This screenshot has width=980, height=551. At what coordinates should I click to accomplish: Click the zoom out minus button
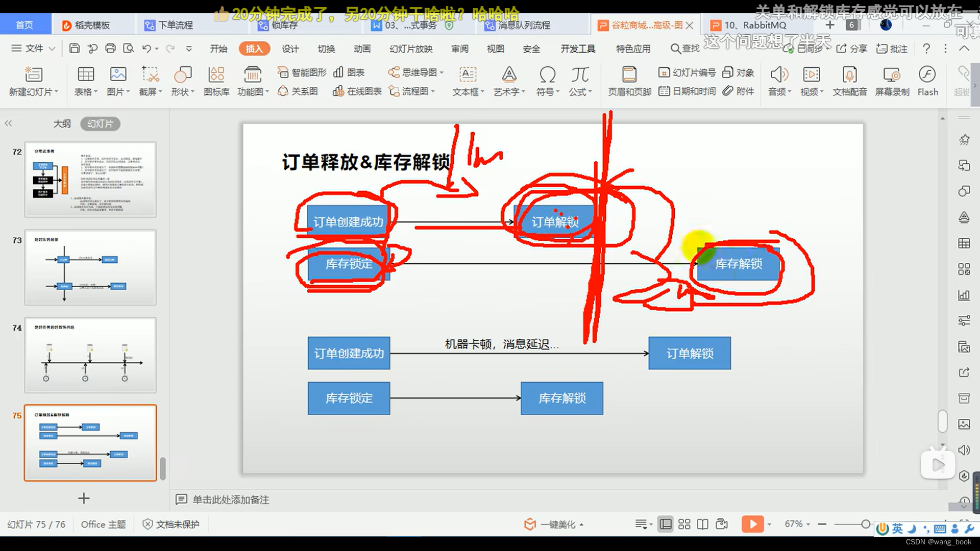tap(822, 524)
